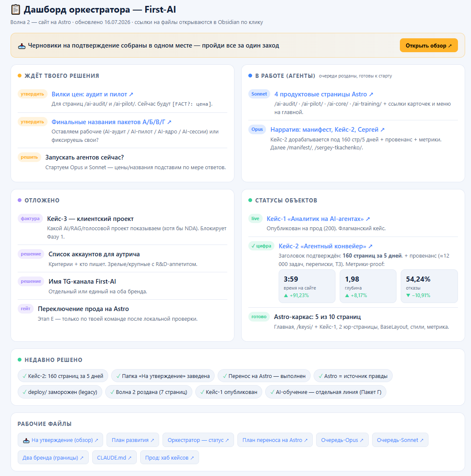Click the гейт badge
Image resolution: width=471 pixels, height=476 pixels.
click(26, 309)
